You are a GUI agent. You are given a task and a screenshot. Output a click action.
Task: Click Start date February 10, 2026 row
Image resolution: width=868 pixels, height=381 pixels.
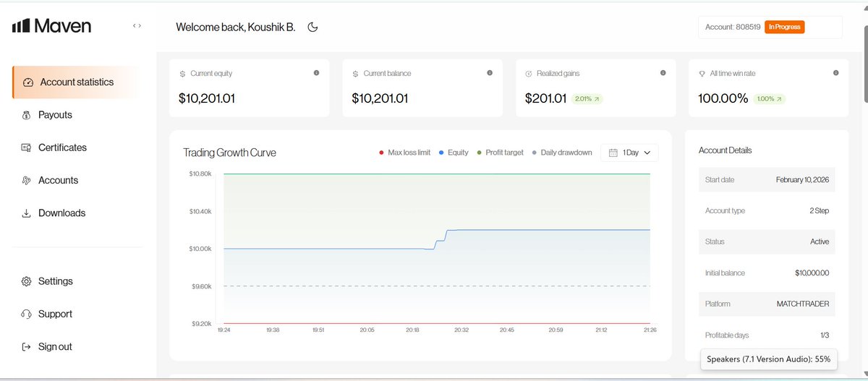click(x=767, y=179)
